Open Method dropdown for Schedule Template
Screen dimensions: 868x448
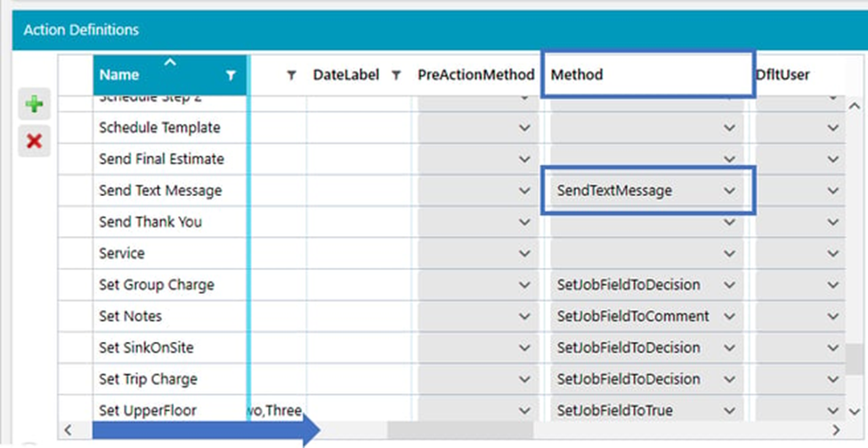[730, 128]
